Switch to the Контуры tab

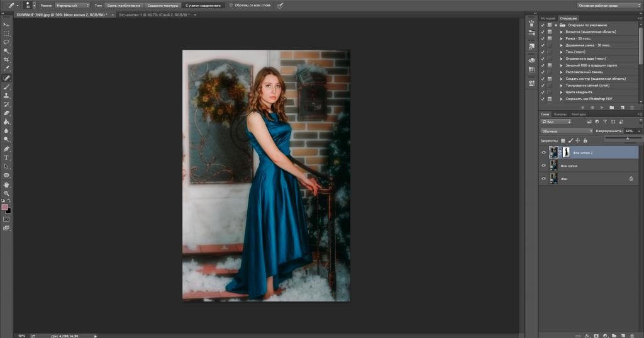tap(579, 115)
